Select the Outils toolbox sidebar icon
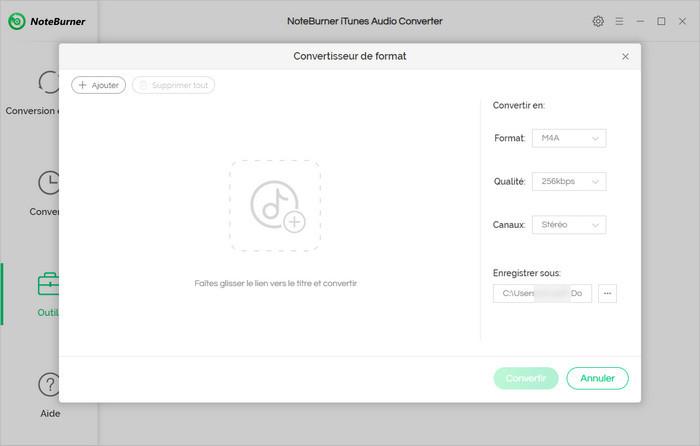Image resolution: width=700 pixels, height=446 pixels. [48, 283]
